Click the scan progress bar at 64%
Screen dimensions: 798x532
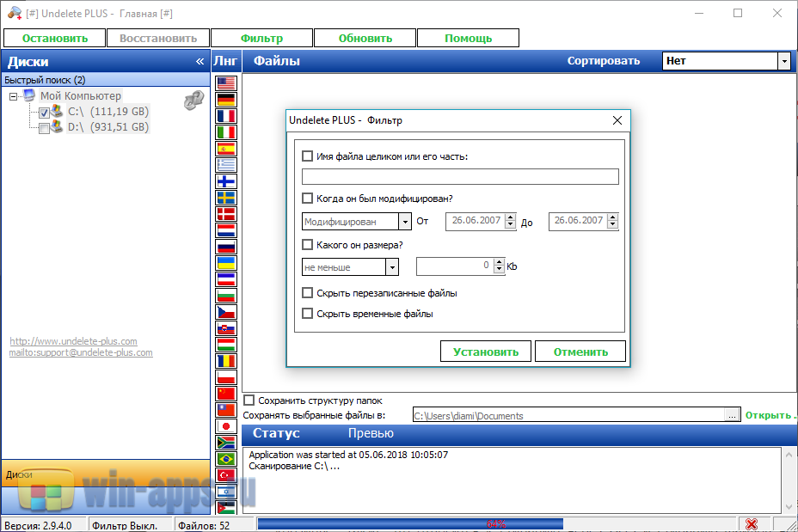(x=497, y=524)
